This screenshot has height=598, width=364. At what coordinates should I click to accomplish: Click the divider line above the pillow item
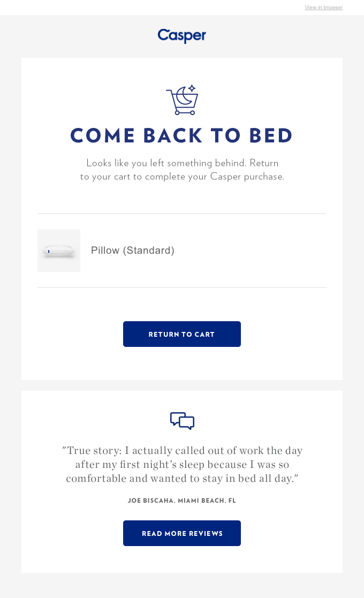click(182, 214)
